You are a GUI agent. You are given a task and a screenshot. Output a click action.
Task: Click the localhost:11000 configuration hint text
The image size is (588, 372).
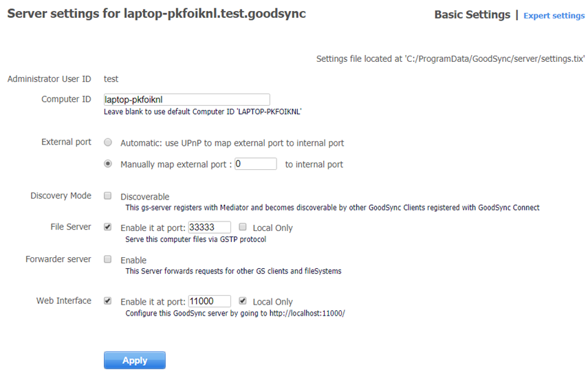pos(235,314)
